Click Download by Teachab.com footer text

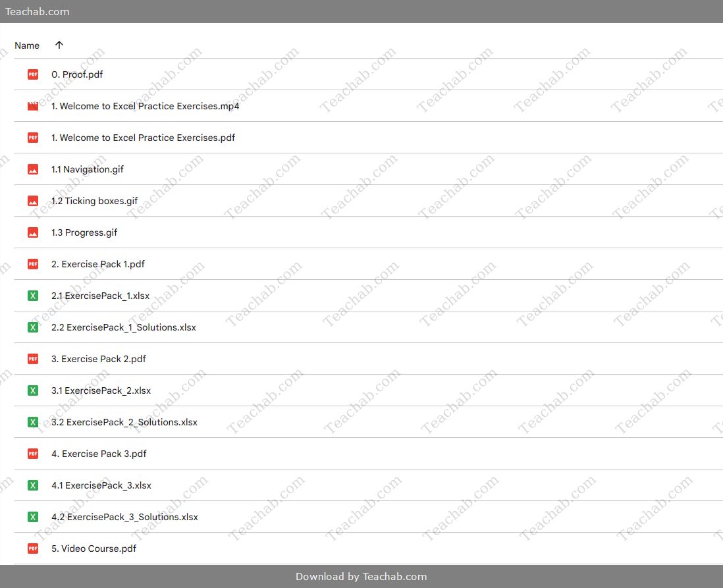361,576
